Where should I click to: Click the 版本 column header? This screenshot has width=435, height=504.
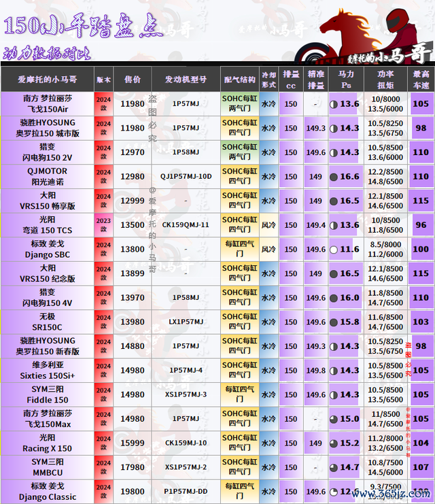tap(103, 80)
